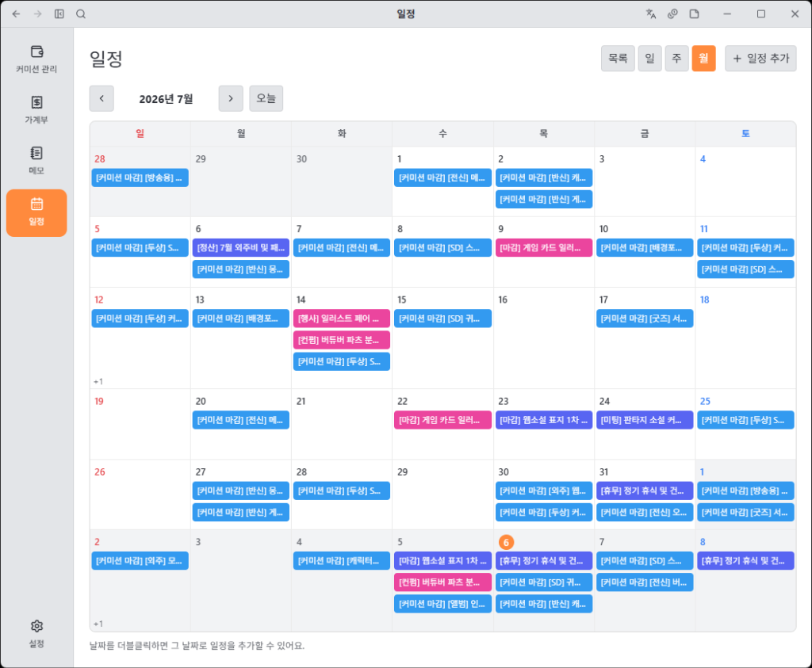Open [커미션 마감] [굿즈] event on July 17
The image size is (812, 668).
(645, 319)
